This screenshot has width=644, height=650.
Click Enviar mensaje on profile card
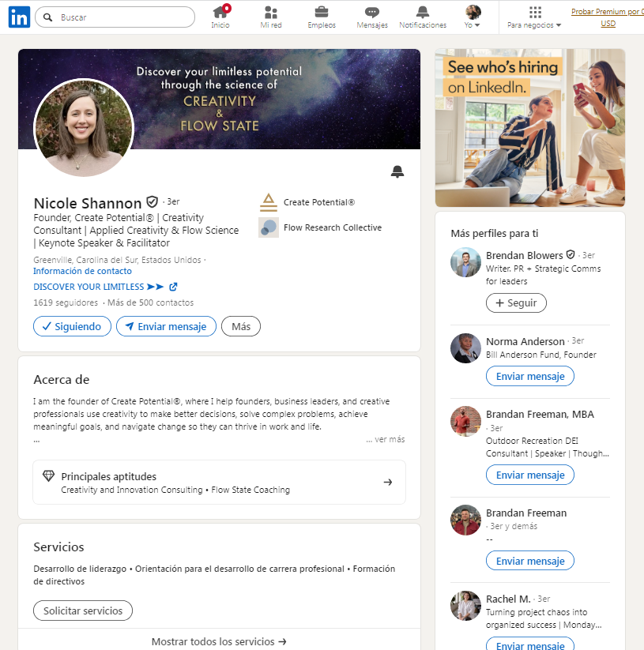166,326
